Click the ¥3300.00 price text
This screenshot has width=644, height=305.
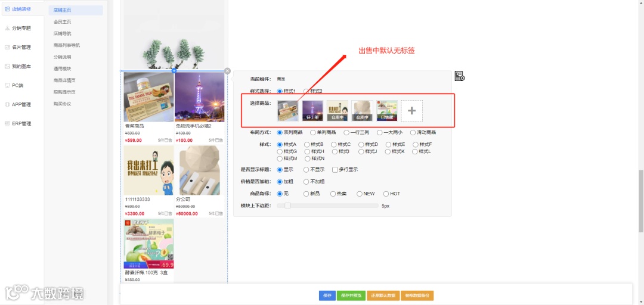135,214
